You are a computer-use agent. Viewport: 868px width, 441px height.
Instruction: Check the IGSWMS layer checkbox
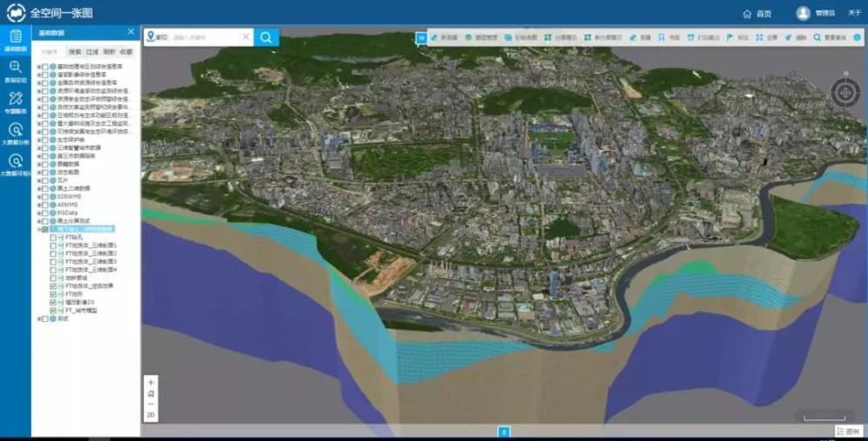(45, 196)
